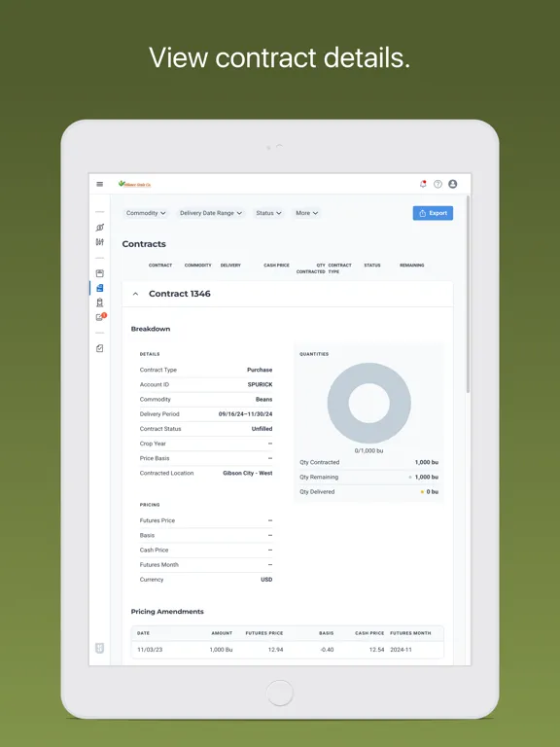Click the Contract column header
Image resolution: width=560 pixels, height=747 pixels.
pos(160,265)
